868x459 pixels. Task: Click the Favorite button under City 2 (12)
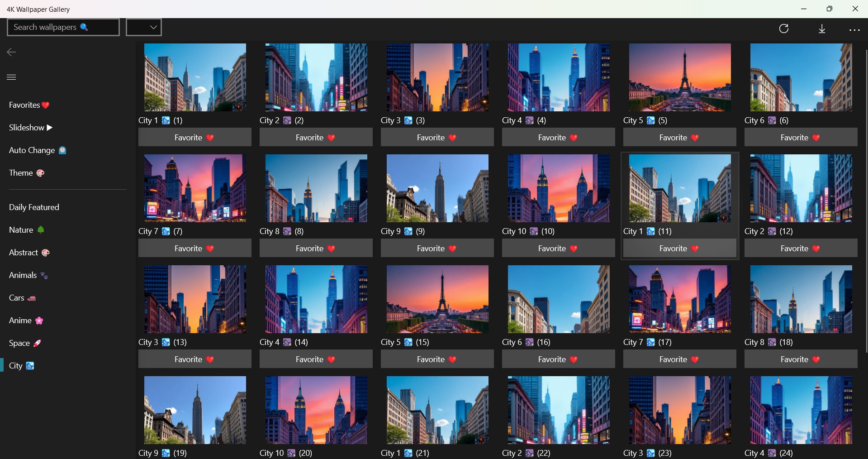tap(801, 249)
